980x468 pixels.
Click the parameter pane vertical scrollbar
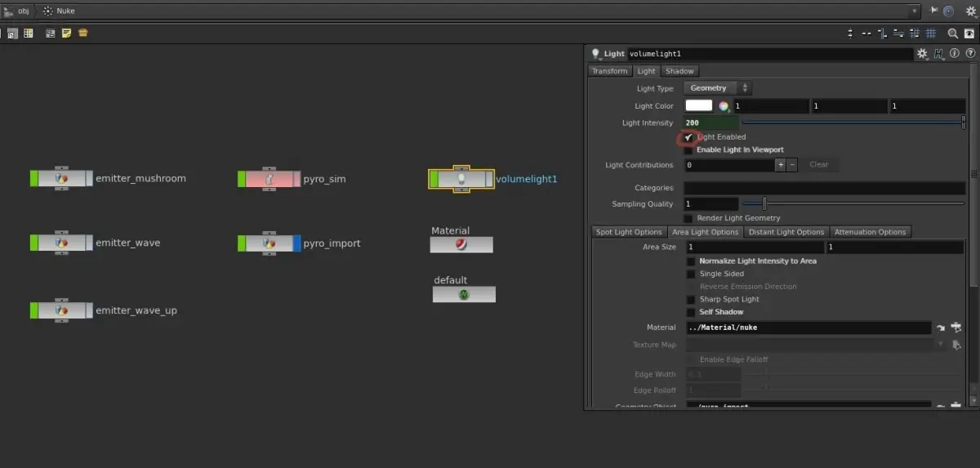click(x=973, y=175)
